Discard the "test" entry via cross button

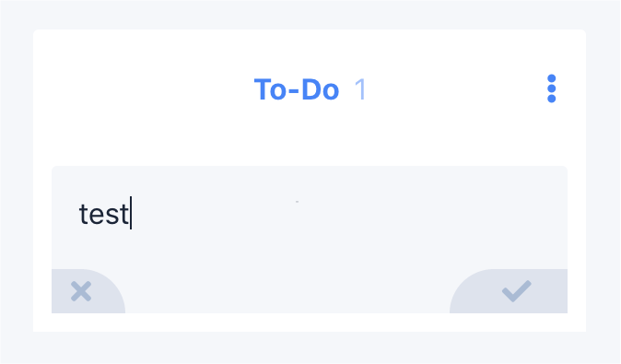88,291
